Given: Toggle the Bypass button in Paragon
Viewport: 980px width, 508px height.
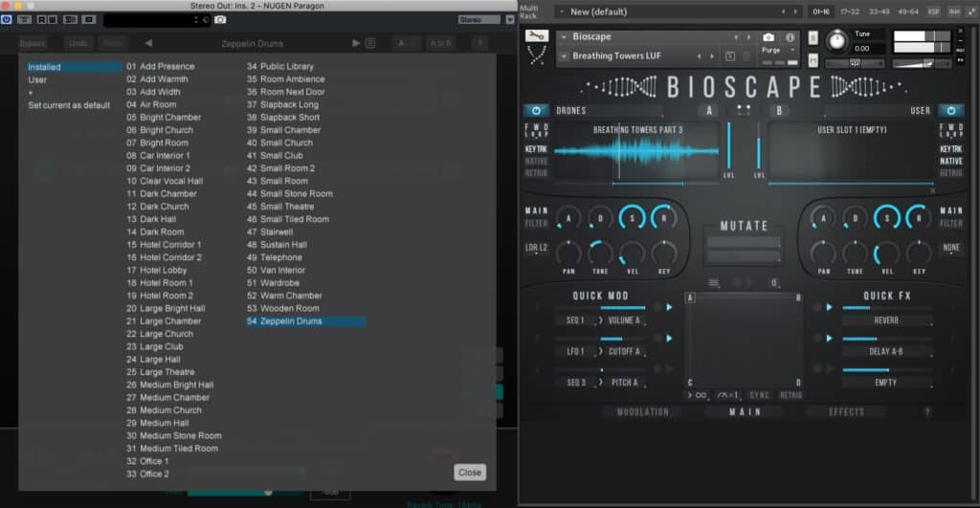Looking at the screenshot, I should tap(33, 43).
